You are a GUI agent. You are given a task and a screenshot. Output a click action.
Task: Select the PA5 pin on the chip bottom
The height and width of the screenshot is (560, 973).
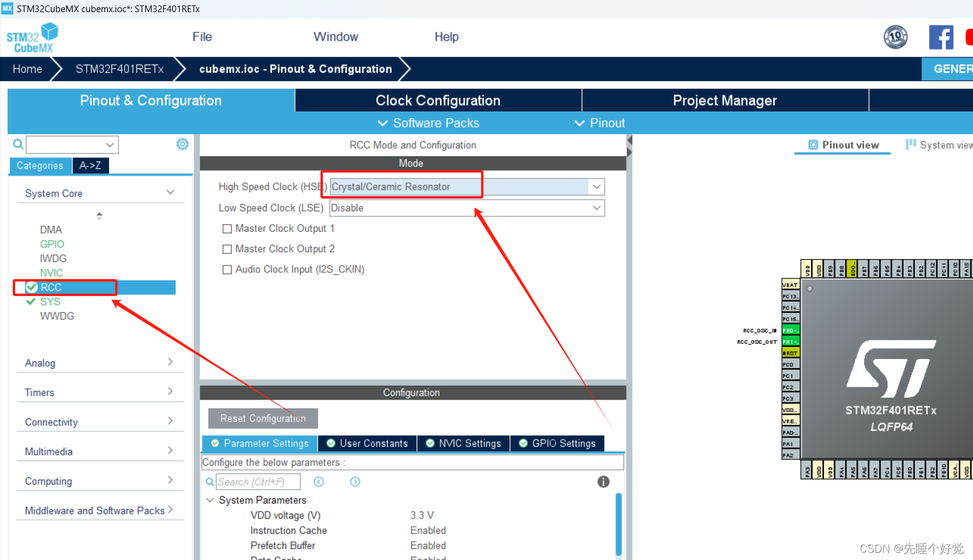tap(852, 470)
